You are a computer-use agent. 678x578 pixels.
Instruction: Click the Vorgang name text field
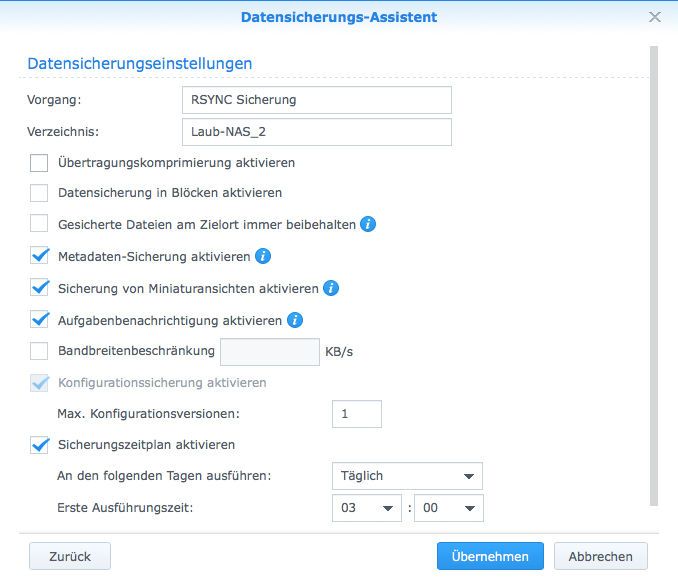tap(317, 100)
